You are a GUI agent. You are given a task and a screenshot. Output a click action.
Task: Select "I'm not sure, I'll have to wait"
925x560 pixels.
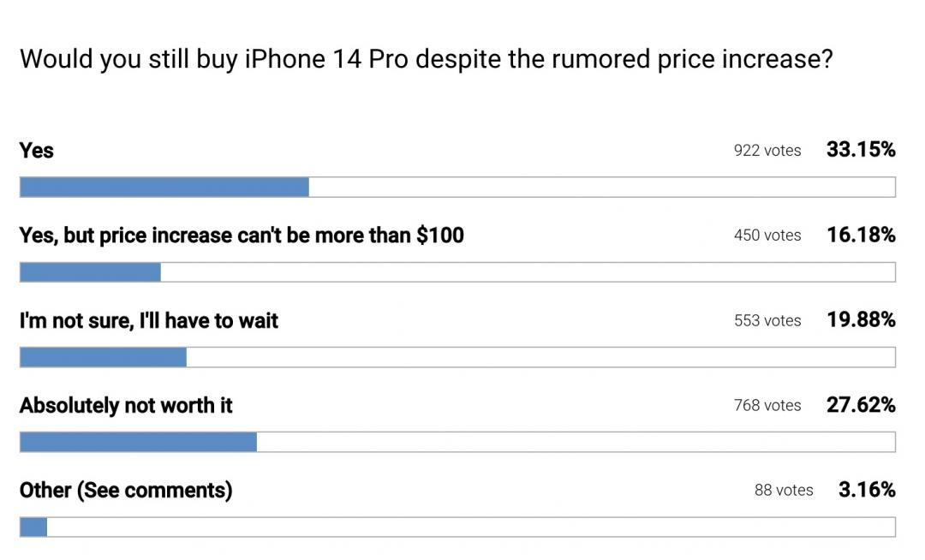(149, 321)
